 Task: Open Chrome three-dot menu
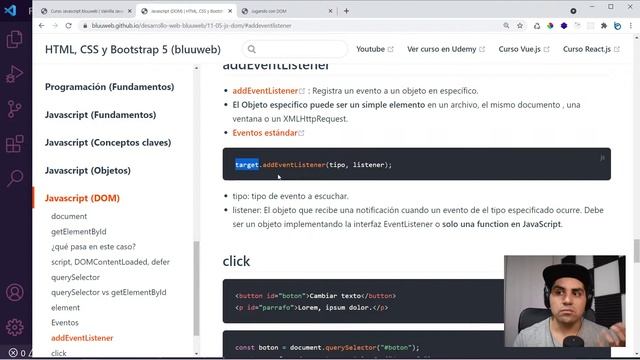point(631,26)
